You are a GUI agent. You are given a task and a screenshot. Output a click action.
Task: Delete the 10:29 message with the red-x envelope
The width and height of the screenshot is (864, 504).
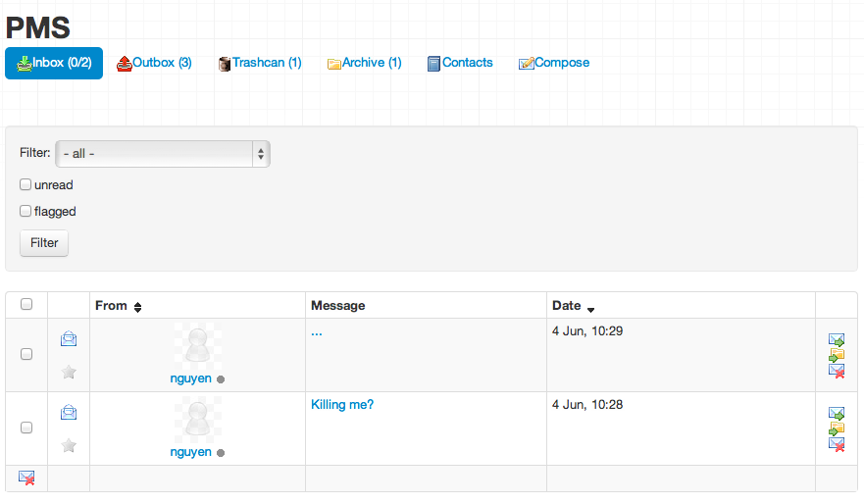[x=837, y=371]
